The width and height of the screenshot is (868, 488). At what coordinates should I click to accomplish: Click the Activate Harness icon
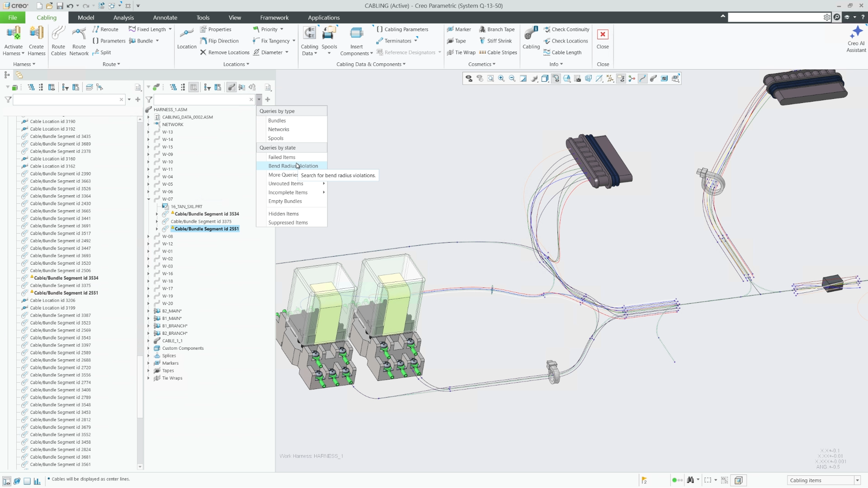(14, 33)
